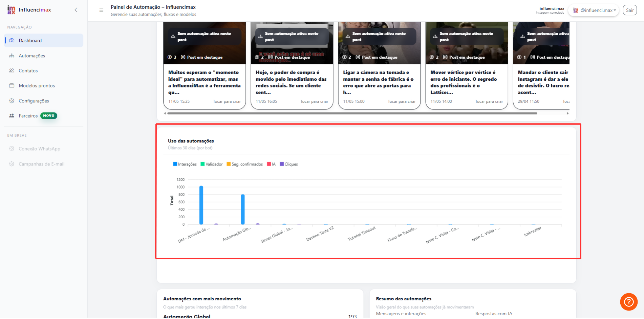Click Tocar para criar on 11/05 15:25 card
The width and height of the screenshot is (644, 319).
(x=227, y=101)
